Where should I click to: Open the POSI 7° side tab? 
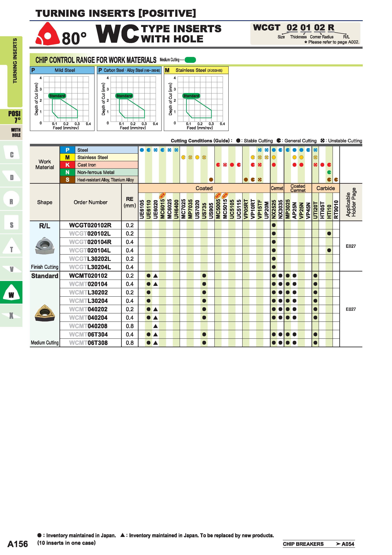(11, 117)
